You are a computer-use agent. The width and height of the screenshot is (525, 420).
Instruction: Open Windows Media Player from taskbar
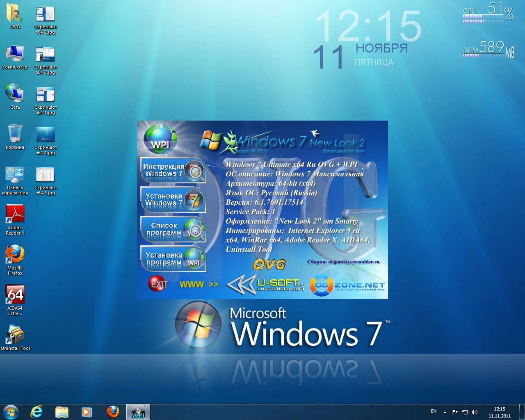[87, 412]
